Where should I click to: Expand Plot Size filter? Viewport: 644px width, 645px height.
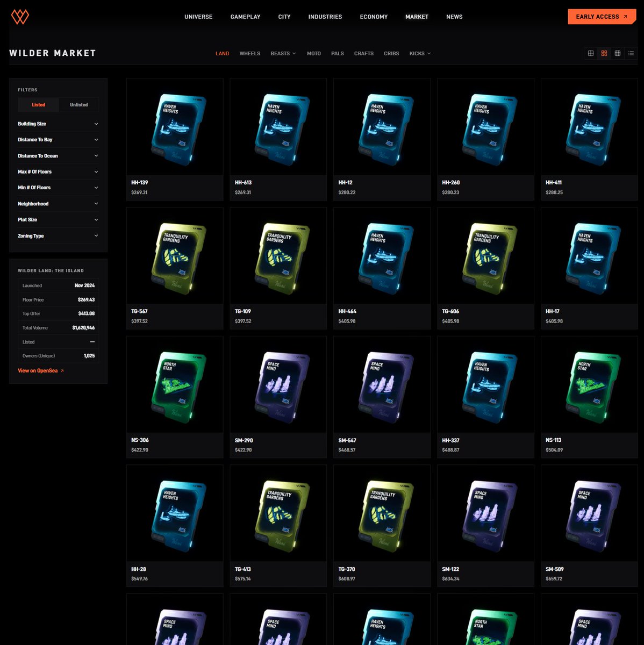(58, 219)
